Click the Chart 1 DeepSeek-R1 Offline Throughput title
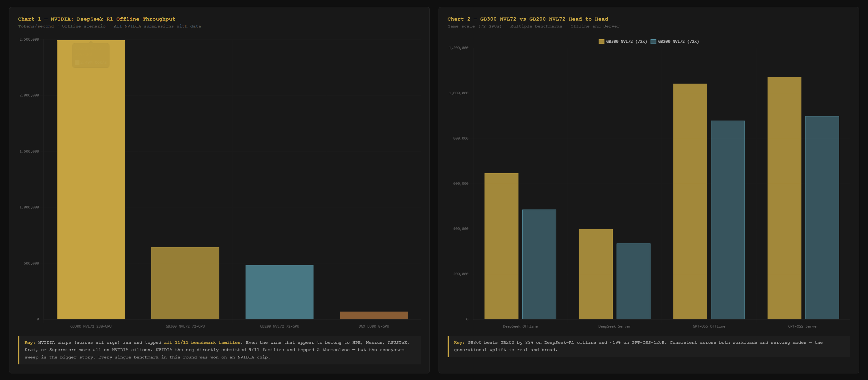The width and height of the screenshot is (868, 380). 97,19
